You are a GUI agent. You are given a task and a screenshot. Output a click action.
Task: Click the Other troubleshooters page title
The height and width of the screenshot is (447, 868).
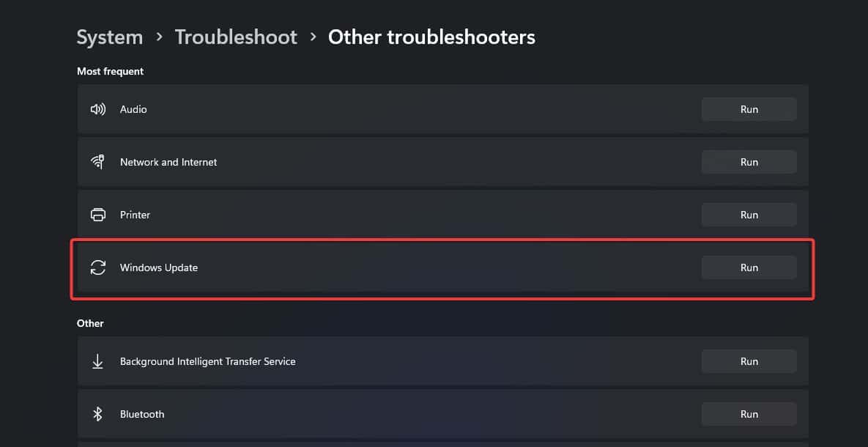pos(431,37)
